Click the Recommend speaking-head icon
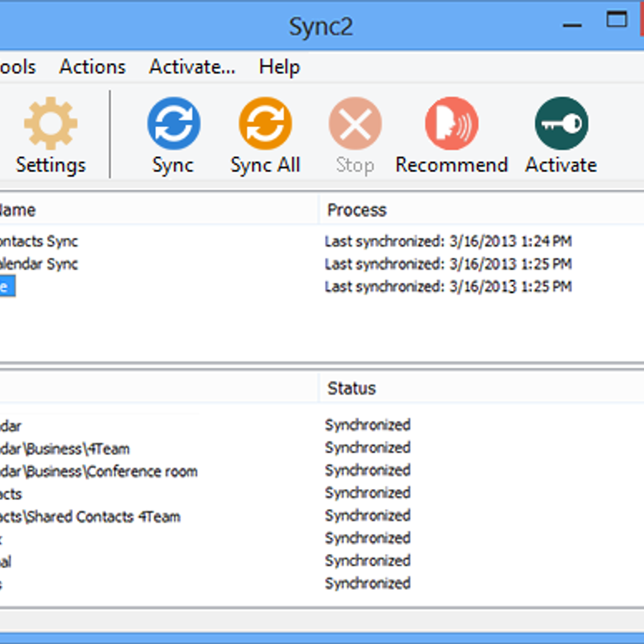This screenshot has width=644, height=644. coord(451,124)
